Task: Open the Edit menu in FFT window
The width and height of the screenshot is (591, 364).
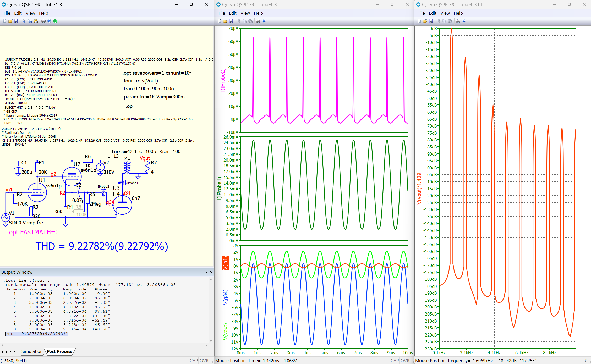Action: (x=432, y=13)
